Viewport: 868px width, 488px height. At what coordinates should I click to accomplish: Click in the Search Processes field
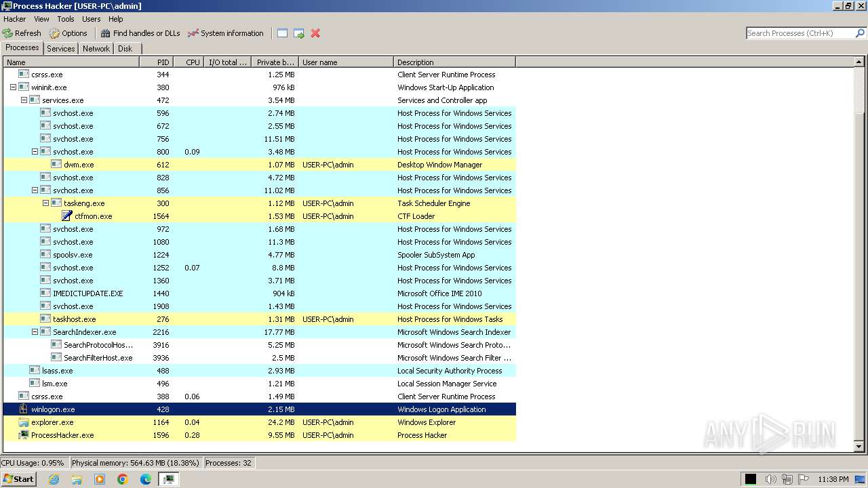pos(800,33)
